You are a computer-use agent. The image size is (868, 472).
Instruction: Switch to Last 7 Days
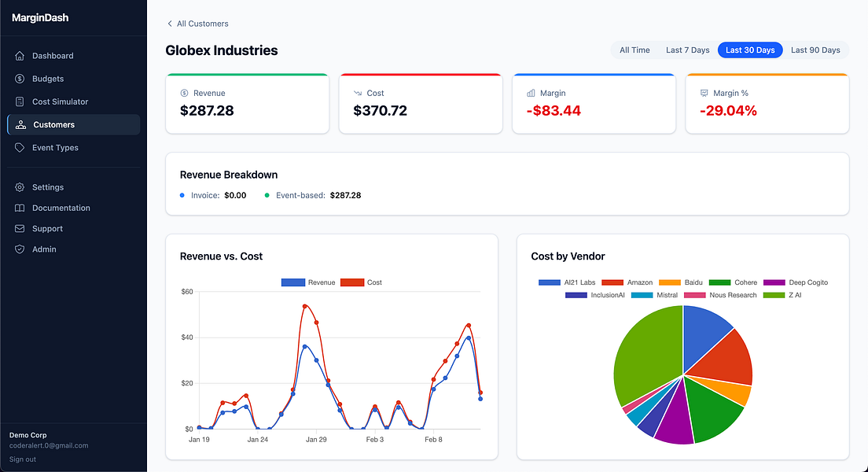click(x=687, y=50)
